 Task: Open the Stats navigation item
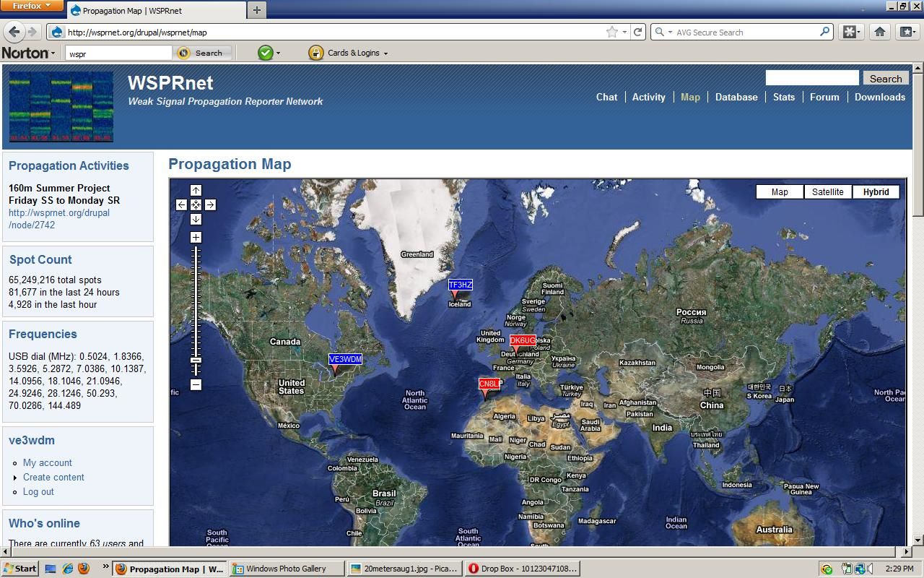pos(784,97)
